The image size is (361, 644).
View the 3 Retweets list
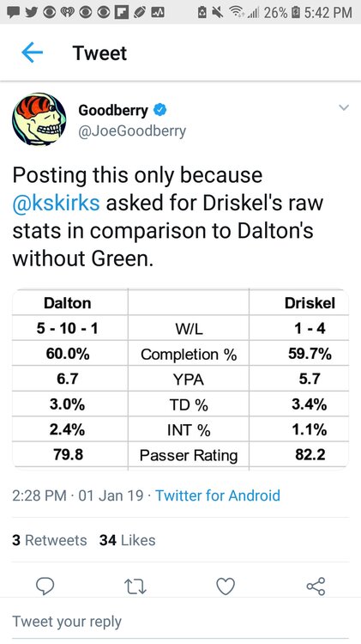click(49, 540)
